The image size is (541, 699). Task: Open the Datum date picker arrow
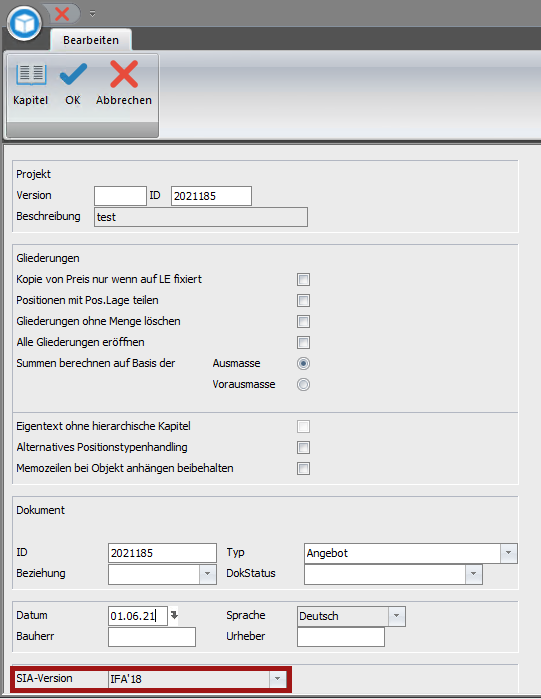point(174,615)
